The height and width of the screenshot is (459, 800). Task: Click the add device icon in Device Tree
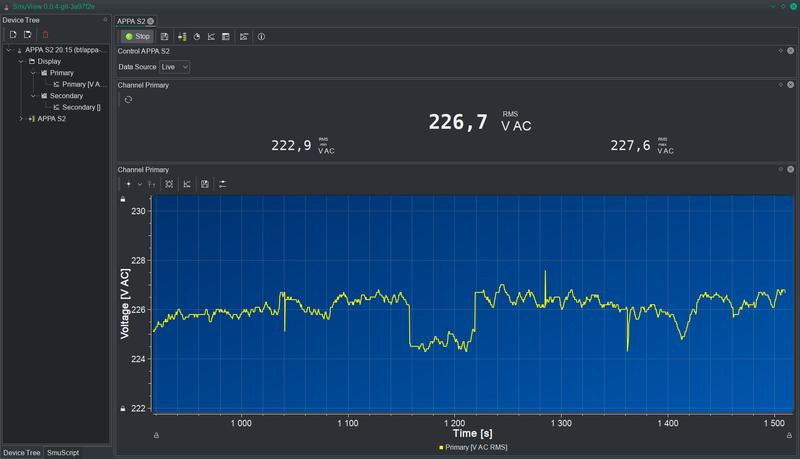(12, 35)
